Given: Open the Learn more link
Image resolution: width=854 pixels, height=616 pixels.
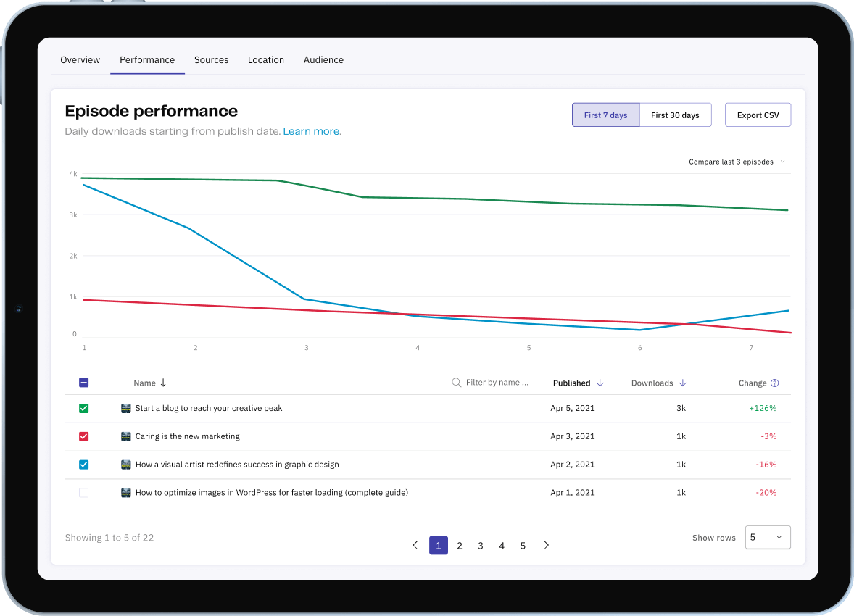Looking at the screenshot, I should click(312, 131).
